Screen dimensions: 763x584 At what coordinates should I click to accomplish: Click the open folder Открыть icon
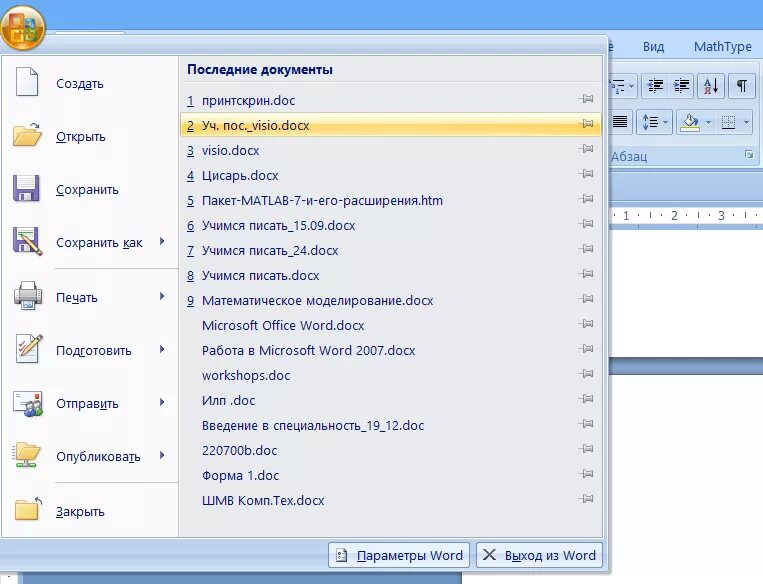[27, 134]
